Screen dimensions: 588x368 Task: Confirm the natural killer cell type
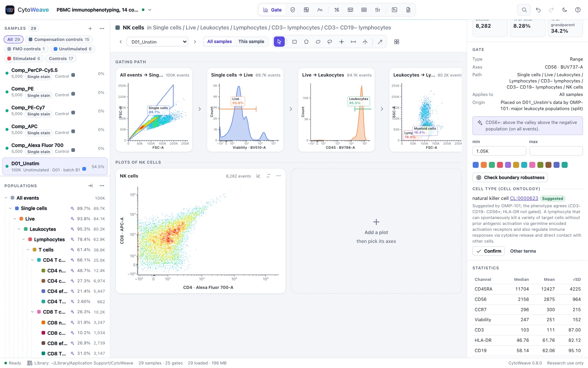coord(488,251)
